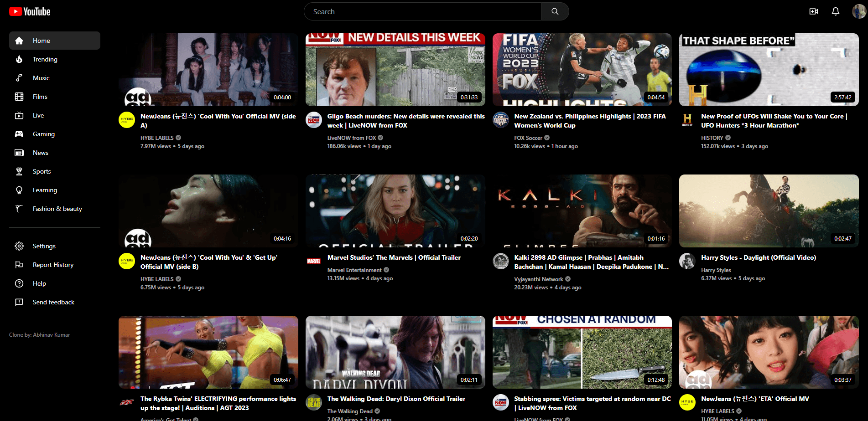Play NewJeans side B video thumbnail
This screenshot has height=421, width=868.
coord(208,211)
